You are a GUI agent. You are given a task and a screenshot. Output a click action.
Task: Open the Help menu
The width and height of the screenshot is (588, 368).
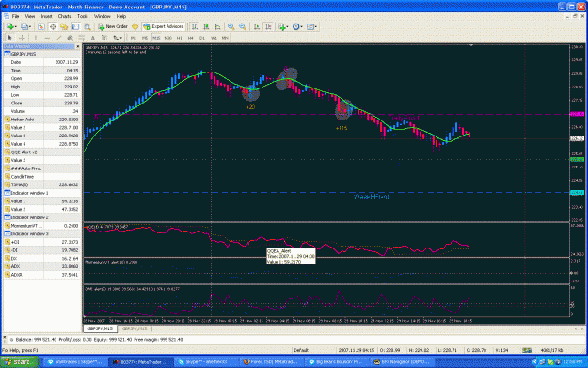coord(121,17)
